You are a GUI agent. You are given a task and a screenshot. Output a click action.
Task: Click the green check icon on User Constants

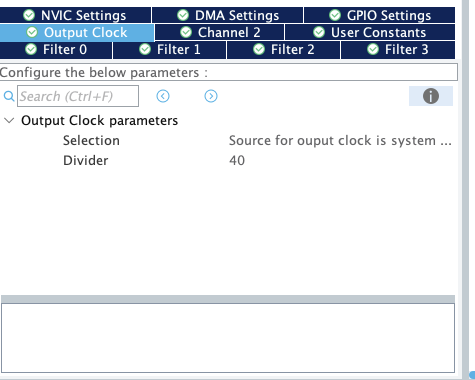click(x=319, y=32)
